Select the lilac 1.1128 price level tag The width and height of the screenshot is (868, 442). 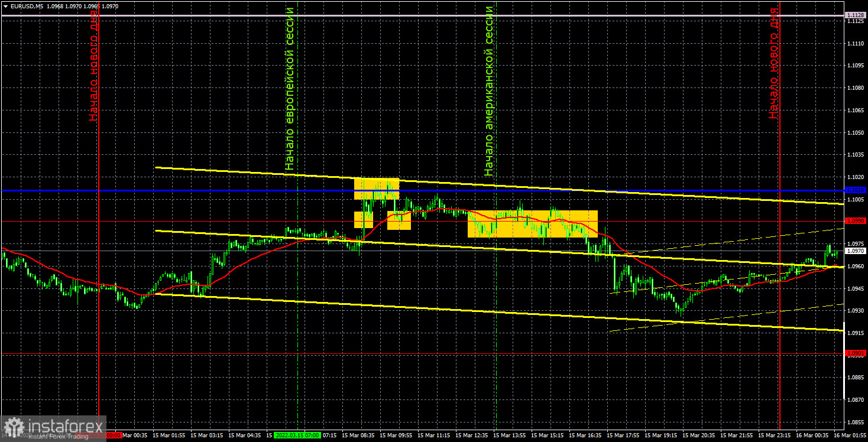point(856,15)
